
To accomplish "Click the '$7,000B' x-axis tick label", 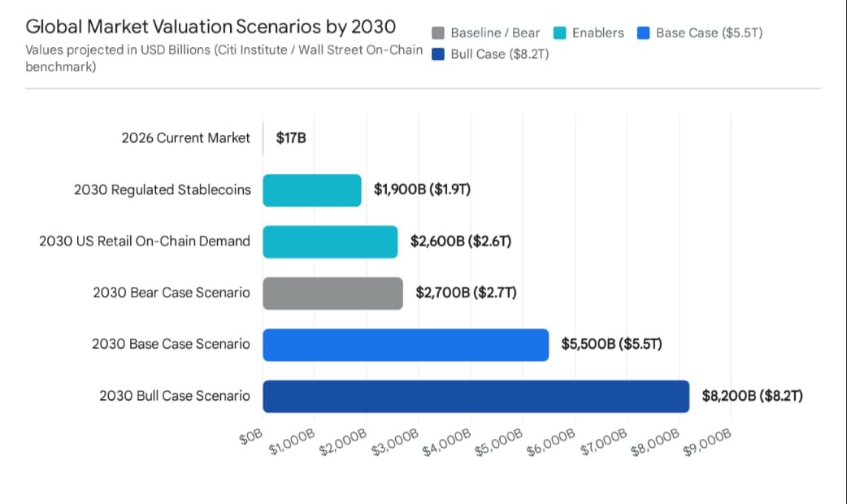I will pyautogui.click(x=603, y=442).
